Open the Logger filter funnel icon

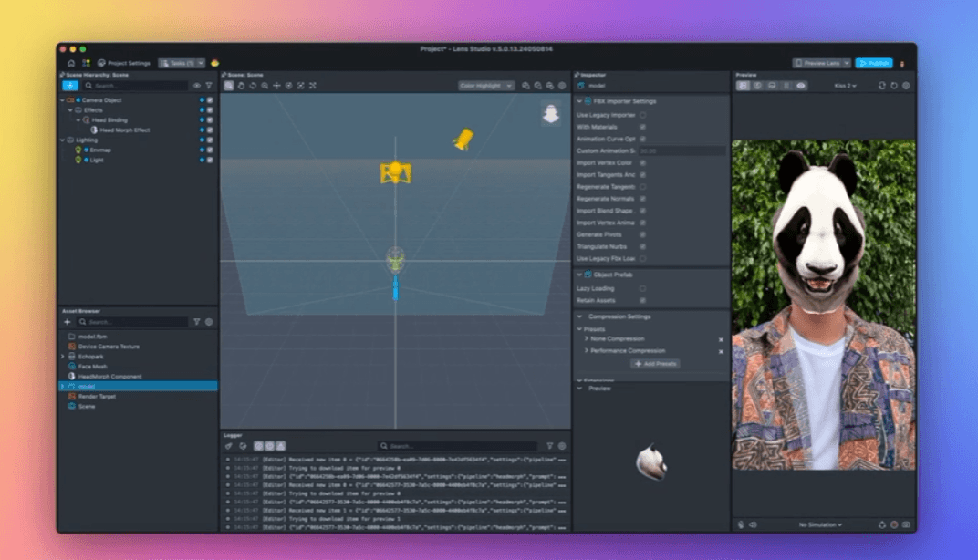[549, 446]
